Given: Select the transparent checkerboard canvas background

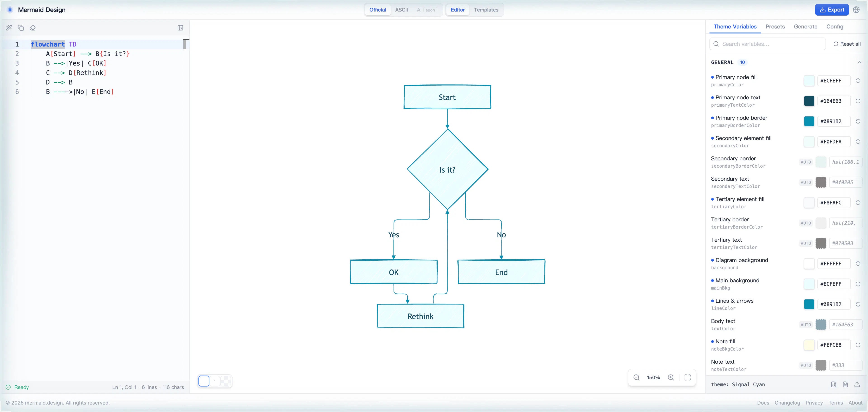Looking at the screenshot, I should [x=225, y=381].
